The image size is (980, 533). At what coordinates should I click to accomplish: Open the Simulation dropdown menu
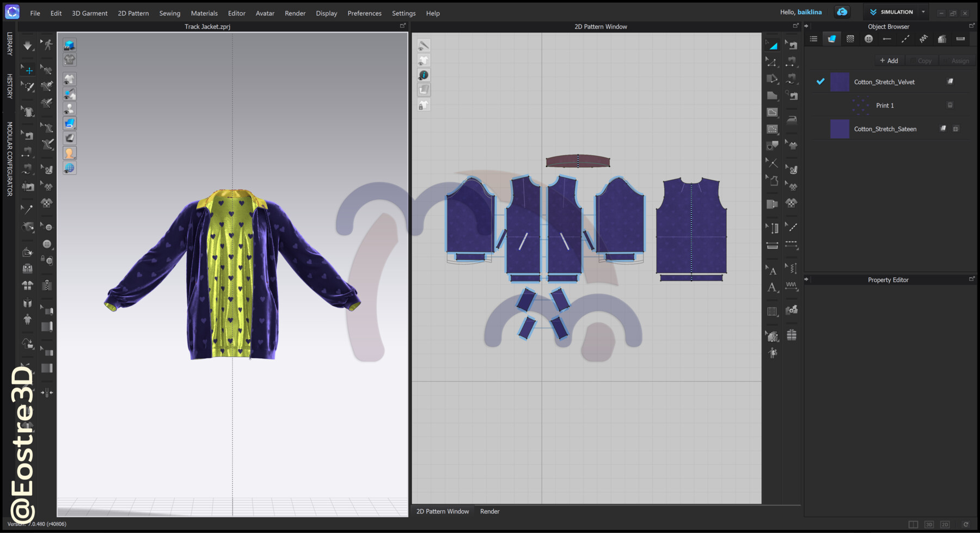point(923,11)
